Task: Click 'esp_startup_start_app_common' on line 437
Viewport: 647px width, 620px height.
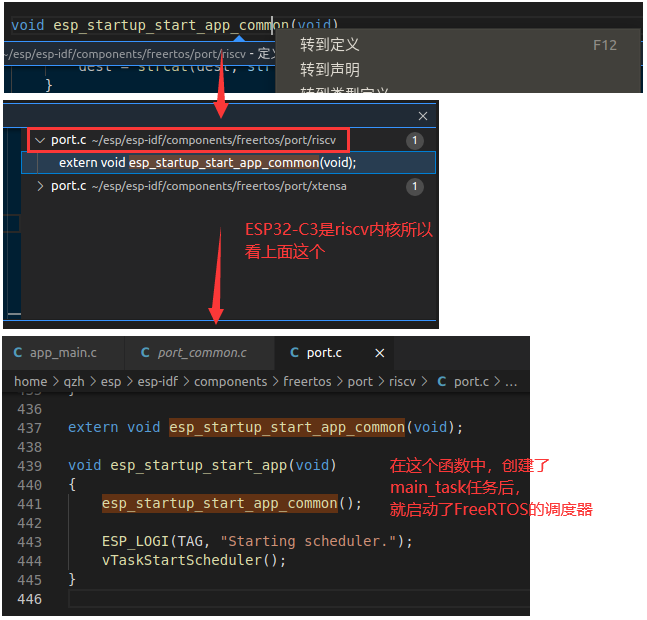Action: click(287, 427)
